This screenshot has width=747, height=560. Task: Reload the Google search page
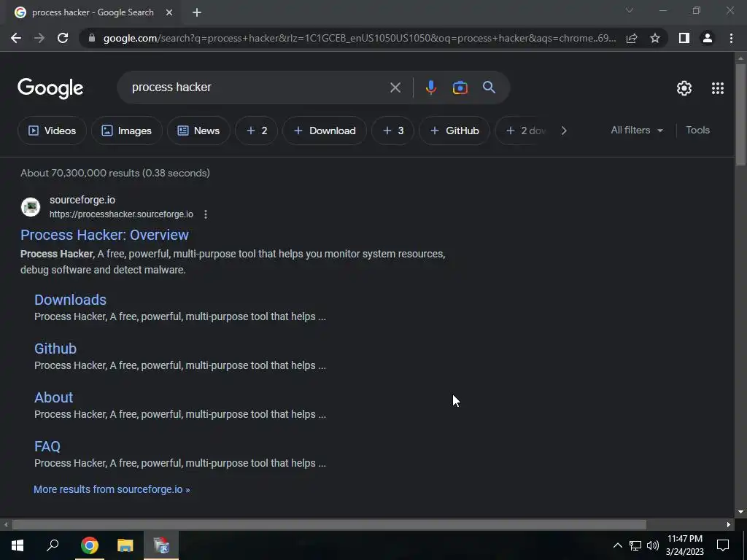[63, 38]
